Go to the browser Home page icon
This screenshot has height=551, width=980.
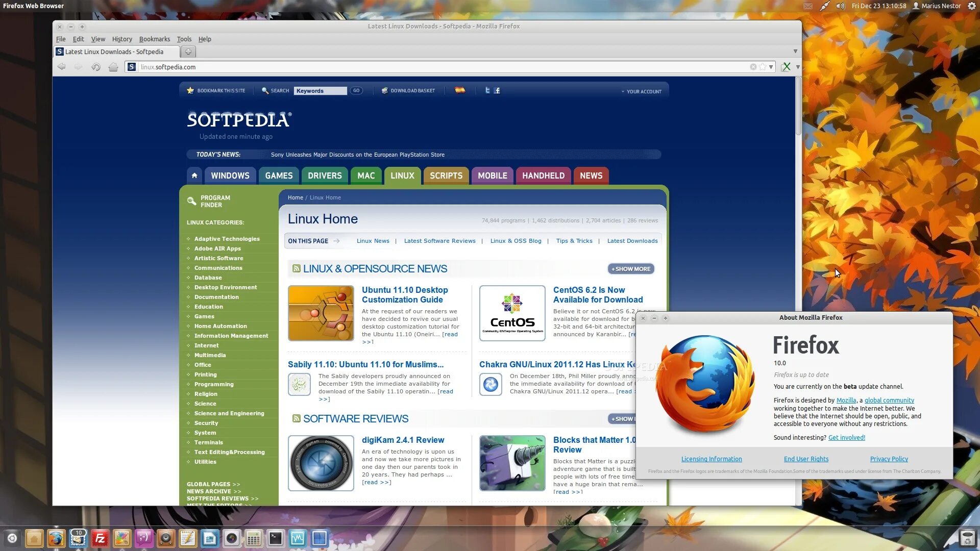tap(113, 67)
